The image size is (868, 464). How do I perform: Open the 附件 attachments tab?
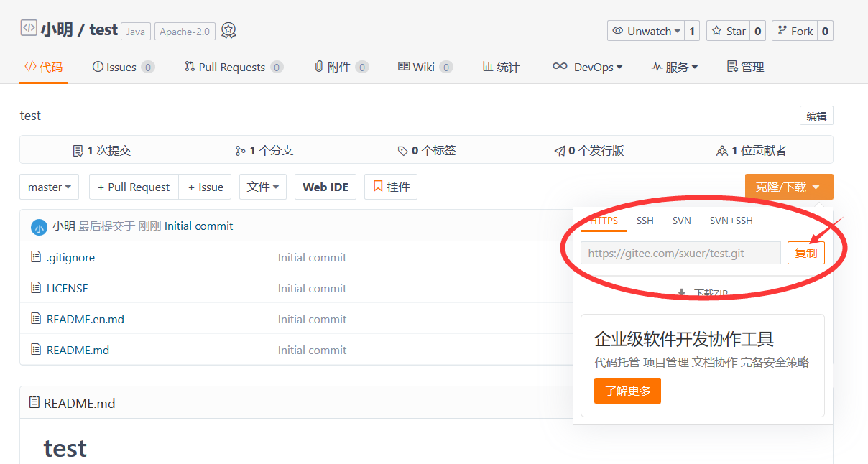coord(341,67)
